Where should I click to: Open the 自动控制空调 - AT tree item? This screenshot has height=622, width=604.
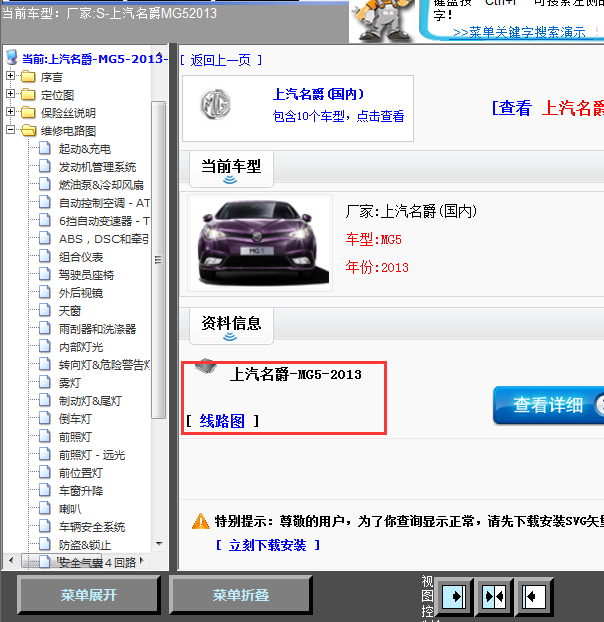click(104, 203)
